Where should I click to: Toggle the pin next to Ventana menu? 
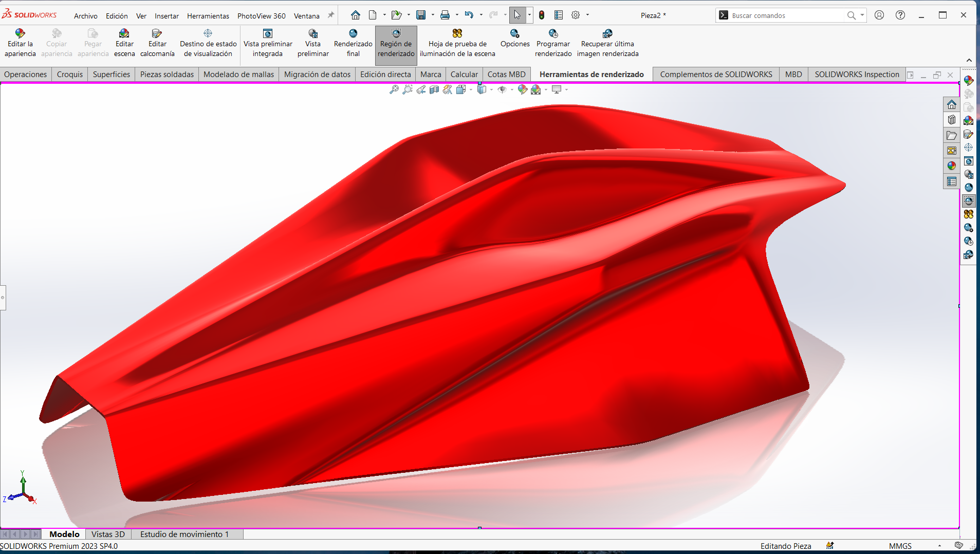point(331,15)
